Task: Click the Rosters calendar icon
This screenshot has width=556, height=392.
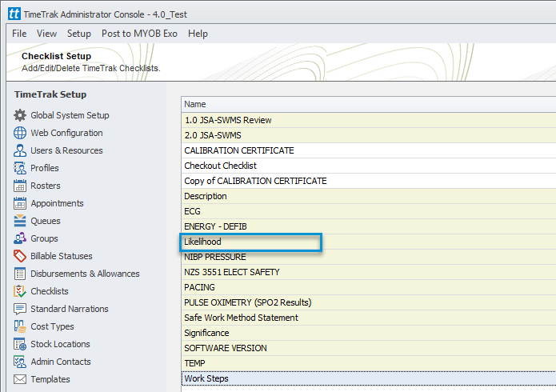Action: point(20,186)
